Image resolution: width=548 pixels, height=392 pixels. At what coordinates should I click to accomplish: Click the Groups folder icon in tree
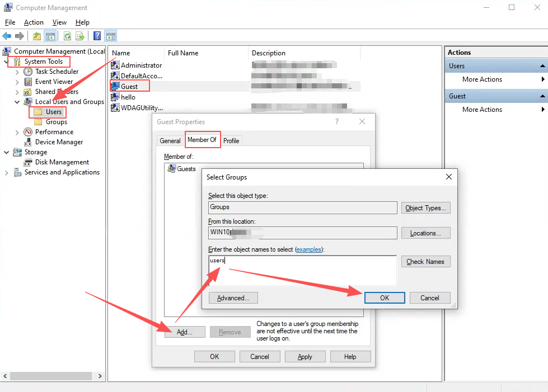click(x=38, y=122)
